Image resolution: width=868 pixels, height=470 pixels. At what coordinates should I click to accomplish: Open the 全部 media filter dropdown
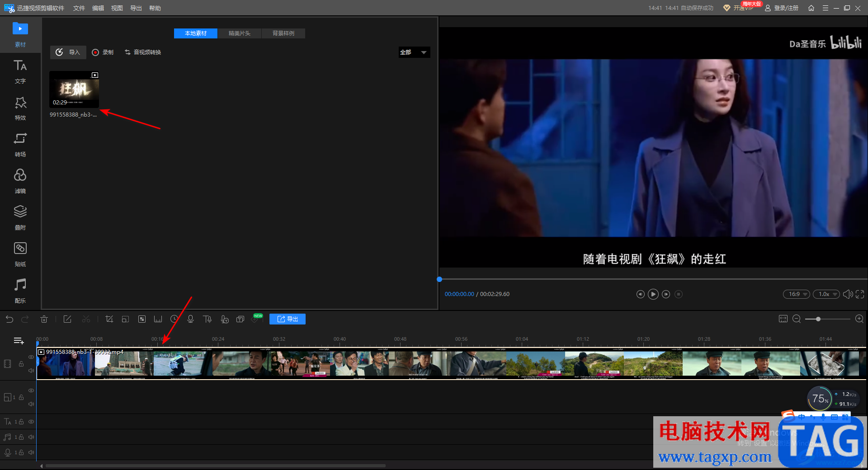click(x=414, y=52)
